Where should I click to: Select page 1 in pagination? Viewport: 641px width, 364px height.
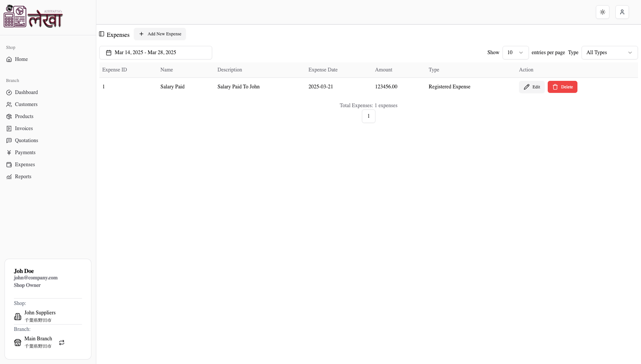point(368,116)
